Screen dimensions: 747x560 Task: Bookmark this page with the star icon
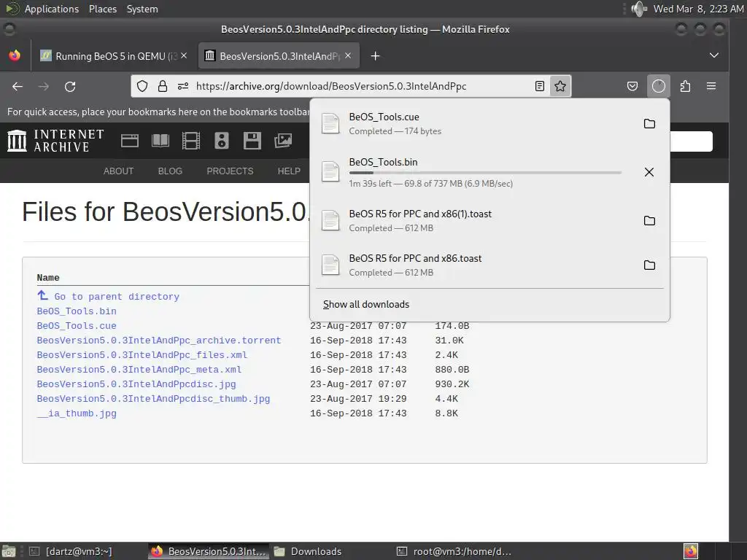[560, 86]
